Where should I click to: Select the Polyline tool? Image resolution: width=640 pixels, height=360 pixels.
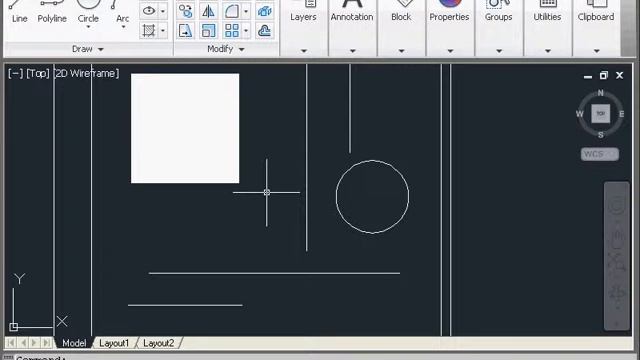[52, 11]
